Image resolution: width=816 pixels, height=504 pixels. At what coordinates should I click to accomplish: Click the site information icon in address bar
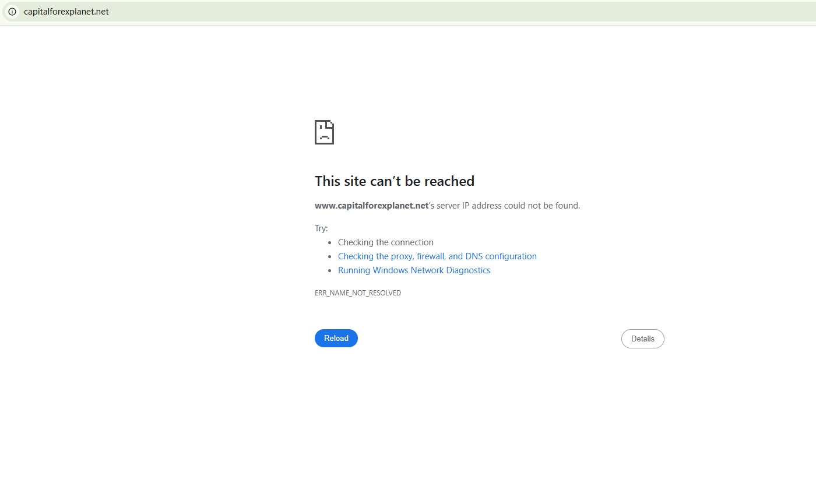coord(12,12)
